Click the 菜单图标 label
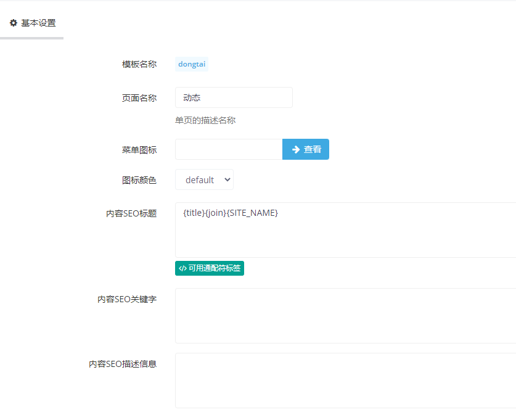516x420 pixels. [x=139, y=150]
